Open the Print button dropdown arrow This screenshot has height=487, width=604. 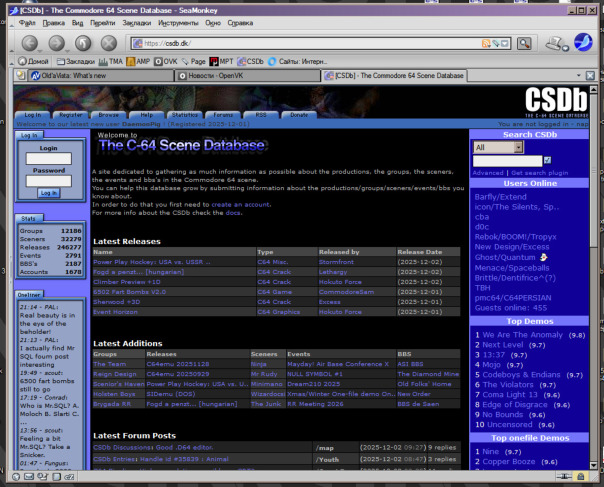[x=565, y=48]
